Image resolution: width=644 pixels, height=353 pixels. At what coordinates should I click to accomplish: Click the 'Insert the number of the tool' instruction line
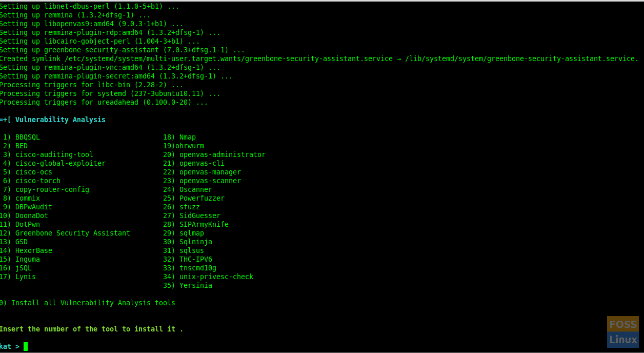(x=91, y=329)
